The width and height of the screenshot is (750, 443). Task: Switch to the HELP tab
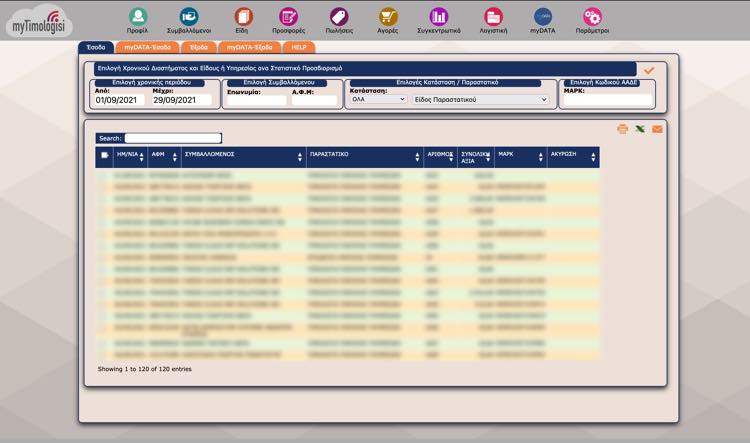tap(299, 47)
